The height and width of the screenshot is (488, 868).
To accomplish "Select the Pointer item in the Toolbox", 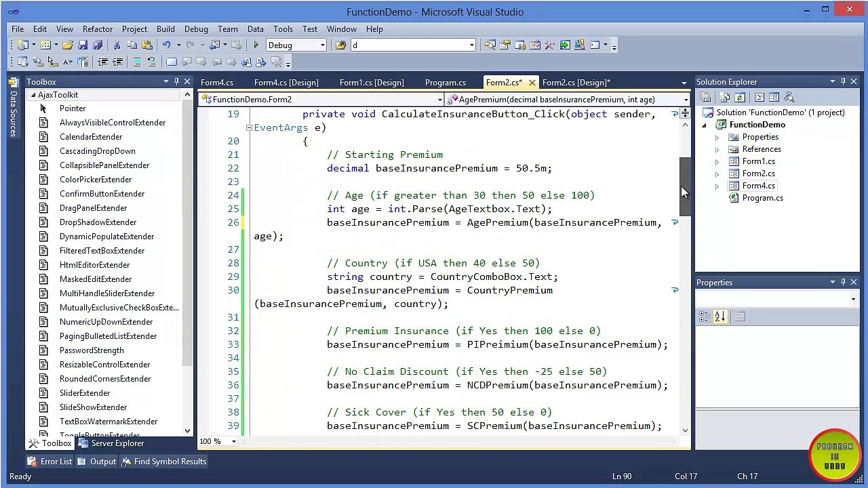I will [x=73, y=108].
